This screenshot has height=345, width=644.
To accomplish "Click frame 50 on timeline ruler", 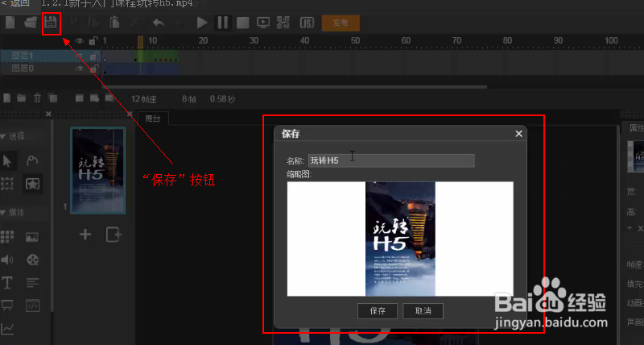I will [x=355, y=40].
